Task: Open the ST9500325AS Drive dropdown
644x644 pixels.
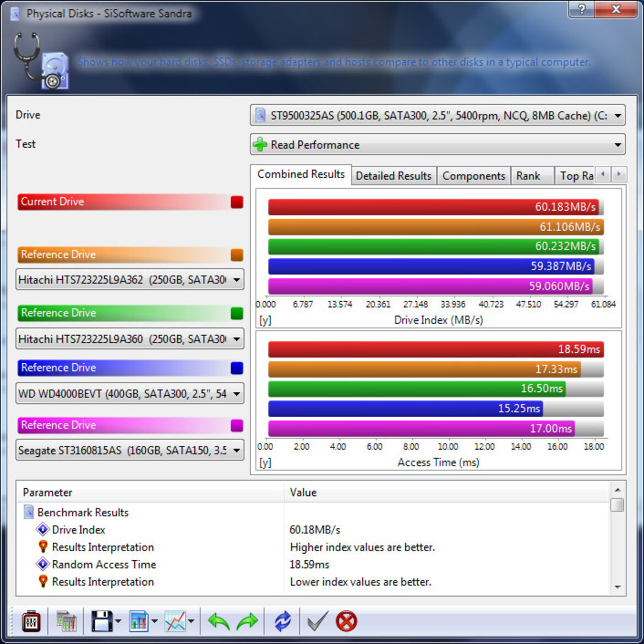Action: 438,116
